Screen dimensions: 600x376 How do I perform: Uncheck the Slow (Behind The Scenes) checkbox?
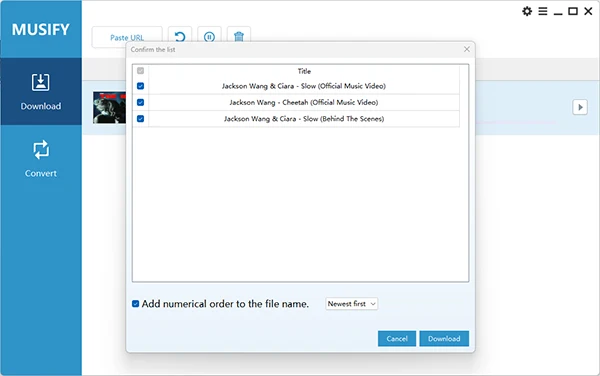pos(140,119)
